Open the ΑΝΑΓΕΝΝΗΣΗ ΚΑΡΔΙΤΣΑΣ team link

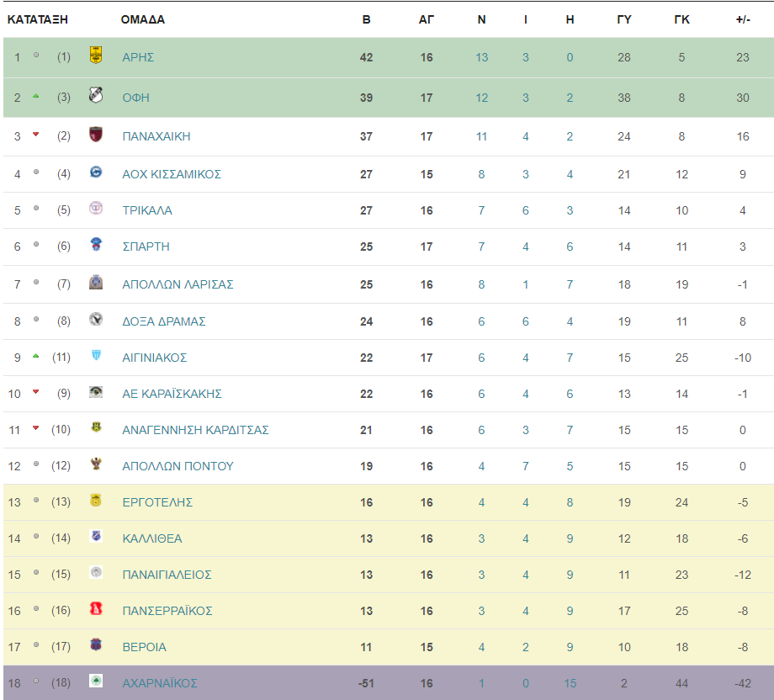tap(195, 430)
